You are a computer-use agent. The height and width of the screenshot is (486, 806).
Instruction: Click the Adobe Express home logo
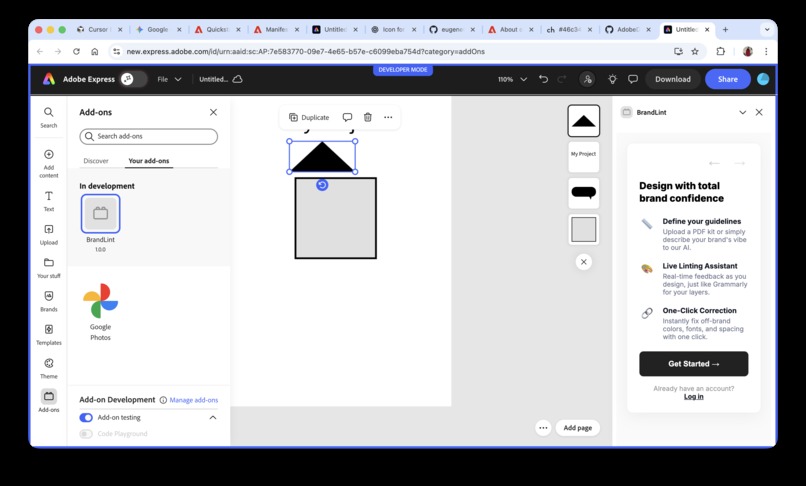pyautogui.click(x=49, y=79)
